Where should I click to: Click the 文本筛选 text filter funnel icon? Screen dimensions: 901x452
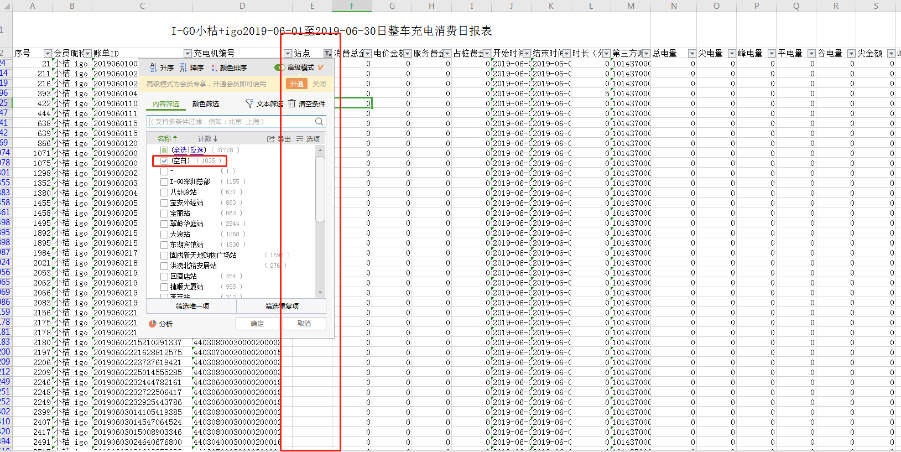(249, 103)
